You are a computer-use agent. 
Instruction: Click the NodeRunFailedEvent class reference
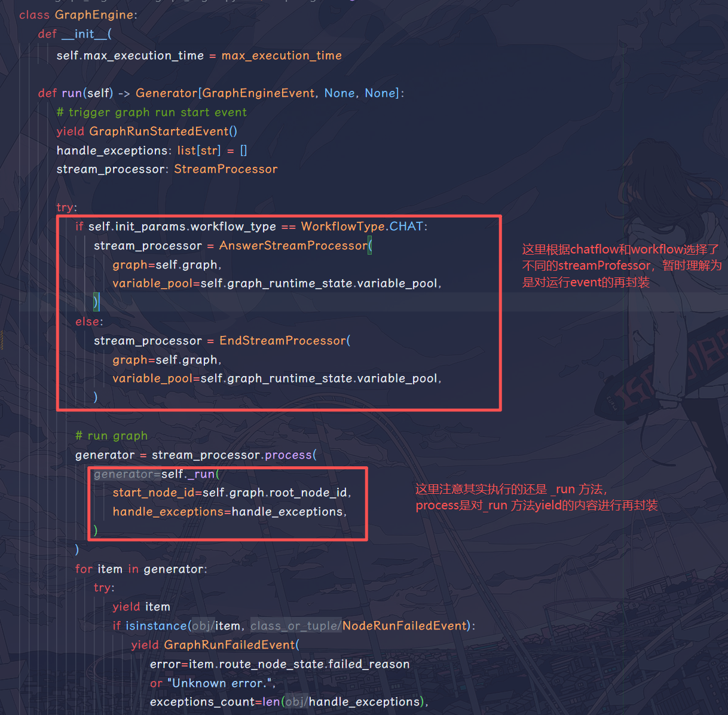tap(404, 626)
